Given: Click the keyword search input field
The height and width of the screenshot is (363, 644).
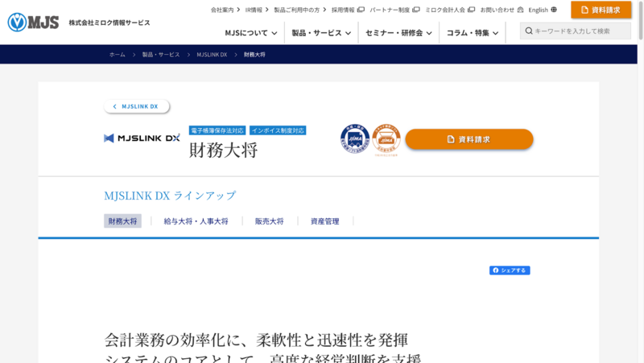Looking at the screenshot, I should [575, 31].
